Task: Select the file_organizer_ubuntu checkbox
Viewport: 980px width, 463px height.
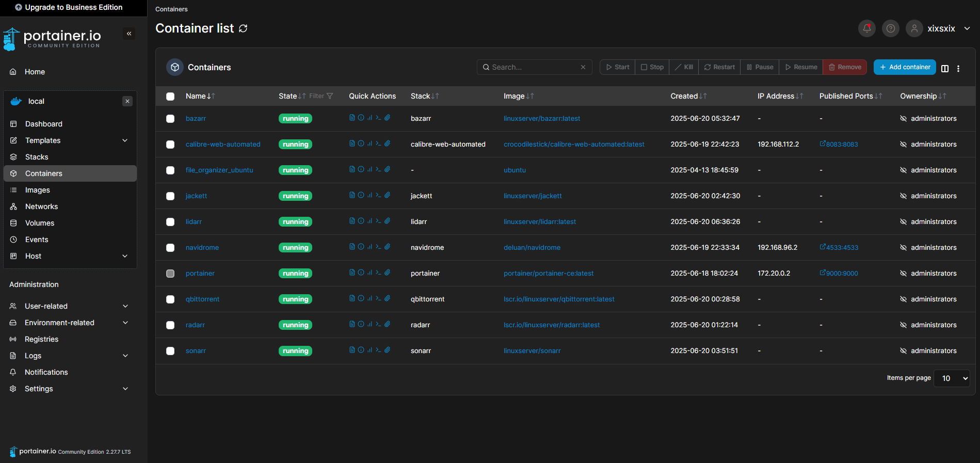Action: (170, 170)
